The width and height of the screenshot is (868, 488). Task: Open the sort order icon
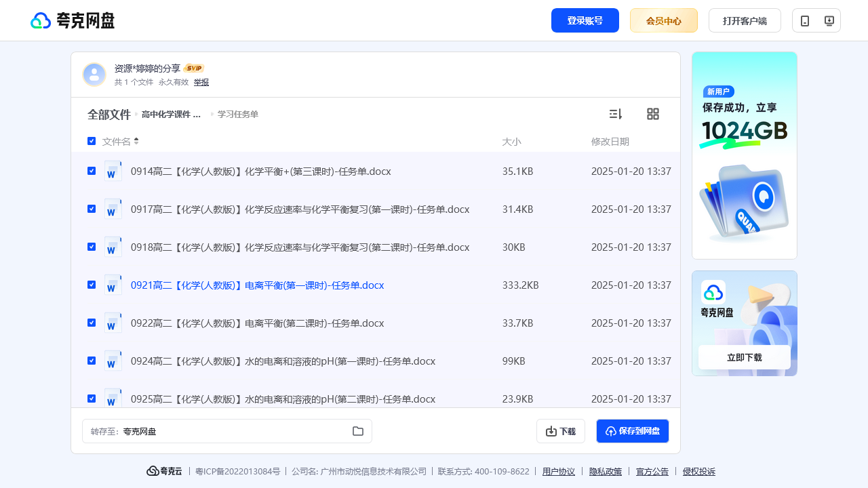tap(616, 114)
